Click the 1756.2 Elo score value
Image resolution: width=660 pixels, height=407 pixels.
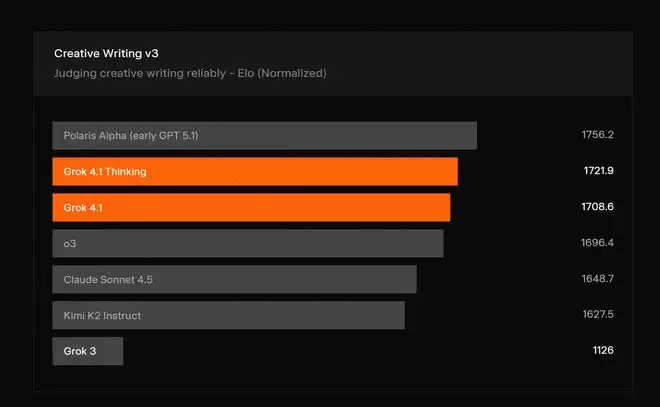[597, 135]
